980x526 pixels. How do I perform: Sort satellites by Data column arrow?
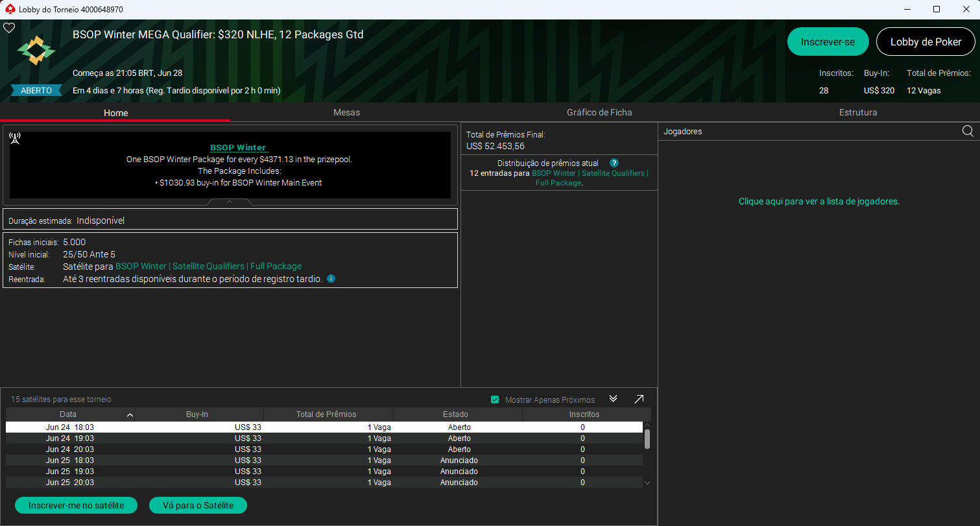[x=130, y=414]
